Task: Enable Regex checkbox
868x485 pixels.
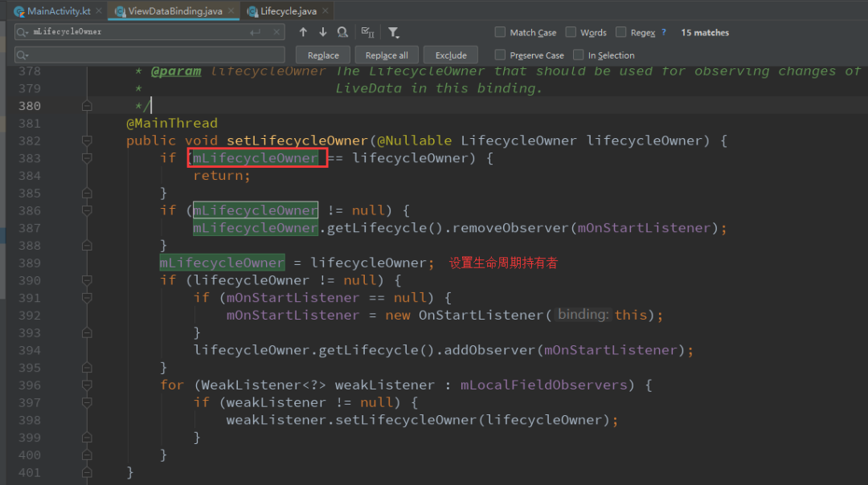Action: [621, 32]
